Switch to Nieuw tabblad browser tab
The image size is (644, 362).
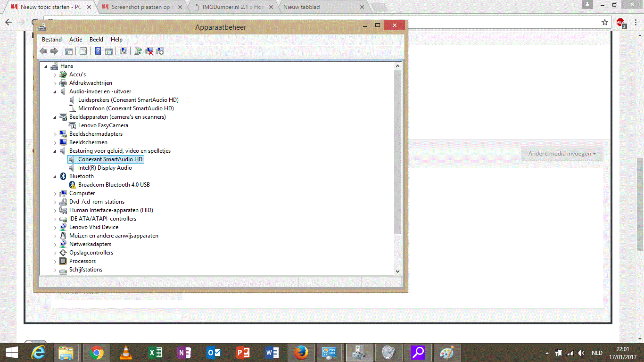323,7
